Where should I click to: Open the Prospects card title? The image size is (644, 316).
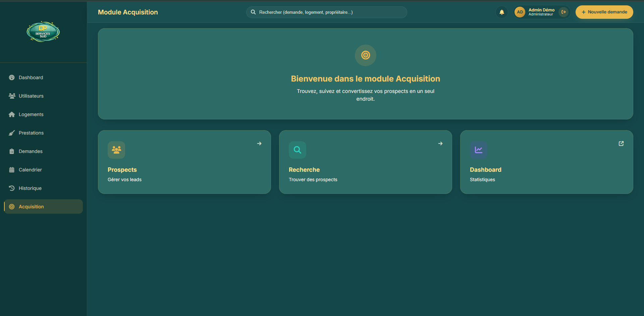[122, 170]
